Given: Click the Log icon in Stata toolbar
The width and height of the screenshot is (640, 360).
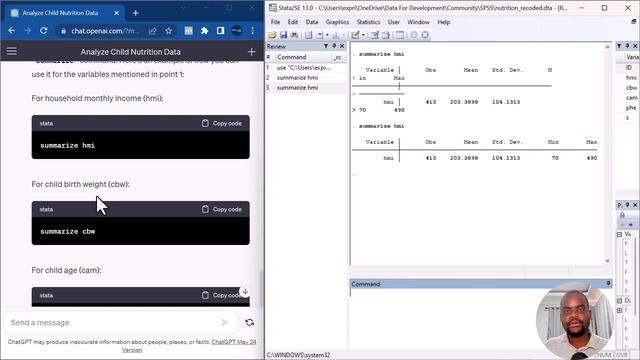Looking at the screenshot, I should [x=309, y=35].
